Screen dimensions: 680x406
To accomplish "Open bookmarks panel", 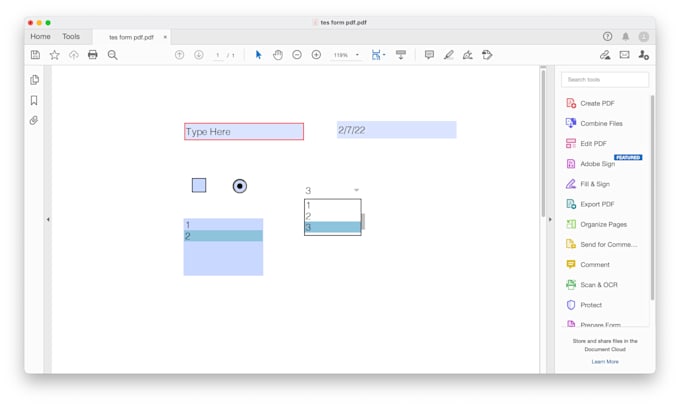I will (34, 100).
